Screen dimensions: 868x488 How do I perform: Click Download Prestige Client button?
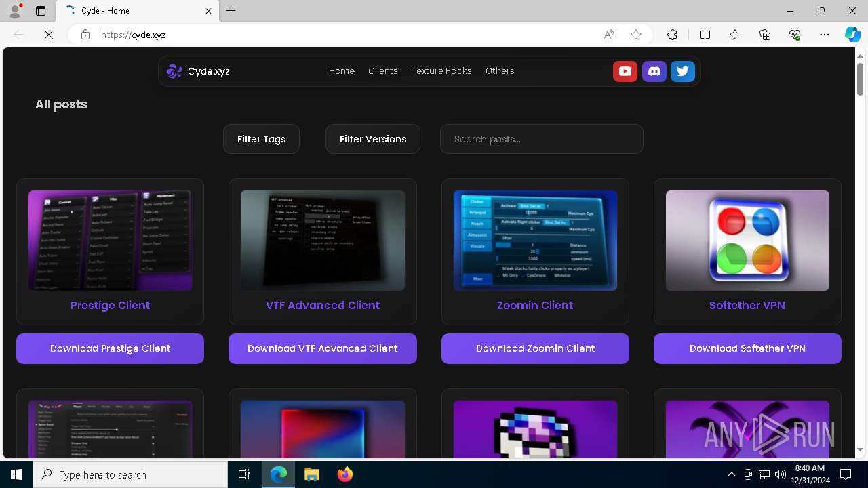point(110,348)
